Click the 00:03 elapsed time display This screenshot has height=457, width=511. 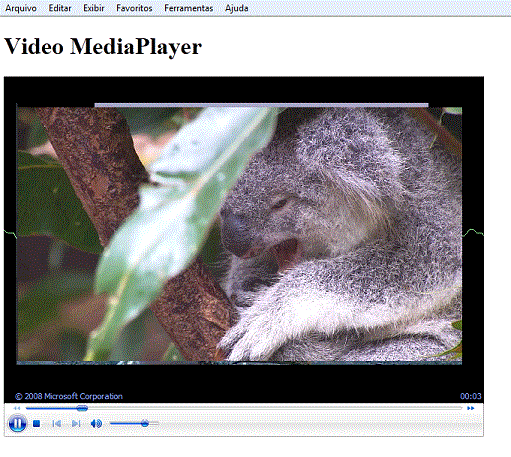click(471, 396)
